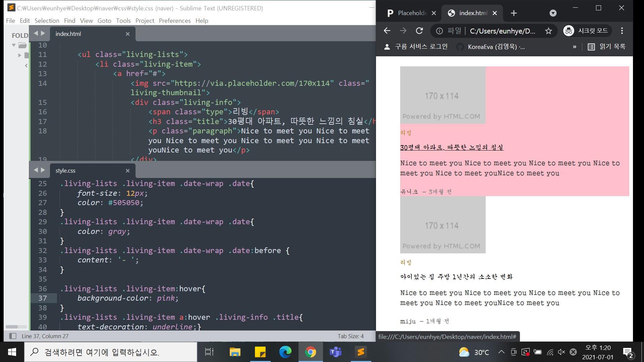Open reading list button
Viewport: 644px width, 362px height.
tap(607, 47)
